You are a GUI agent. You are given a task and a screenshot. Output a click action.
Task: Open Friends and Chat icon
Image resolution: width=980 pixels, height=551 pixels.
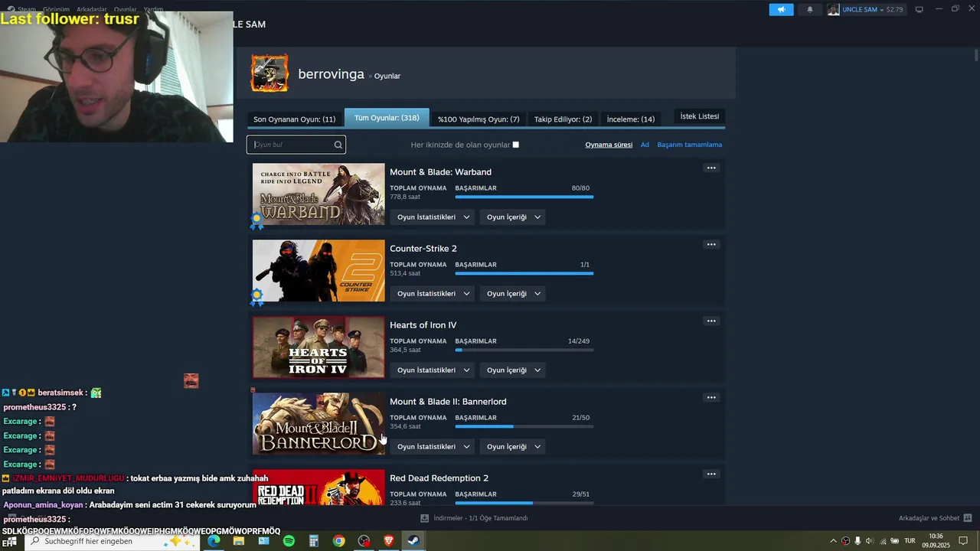(967, 518)
